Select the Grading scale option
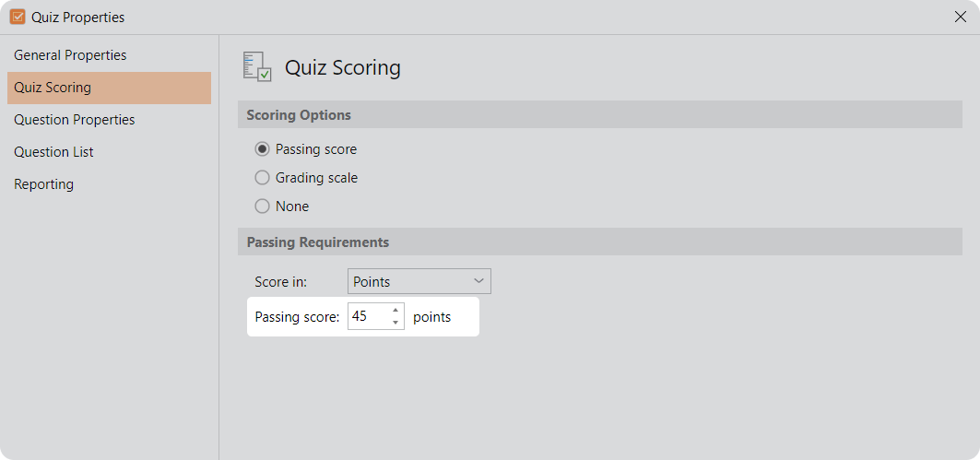 click(263, 178)
